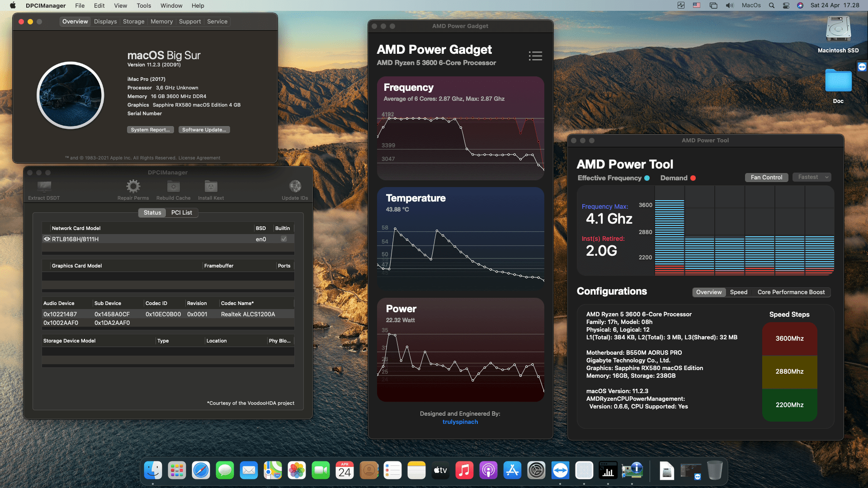Viewport: 868px width, 488px height.
Task: Click the eye icon beside RTL8168H/8111H
Action: 47,239
